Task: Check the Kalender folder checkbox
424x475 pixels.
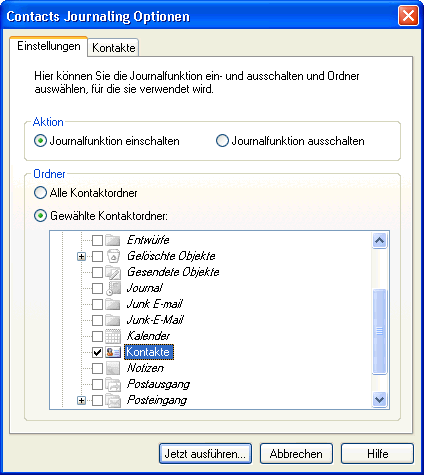Action: click(x=97, y=336)
